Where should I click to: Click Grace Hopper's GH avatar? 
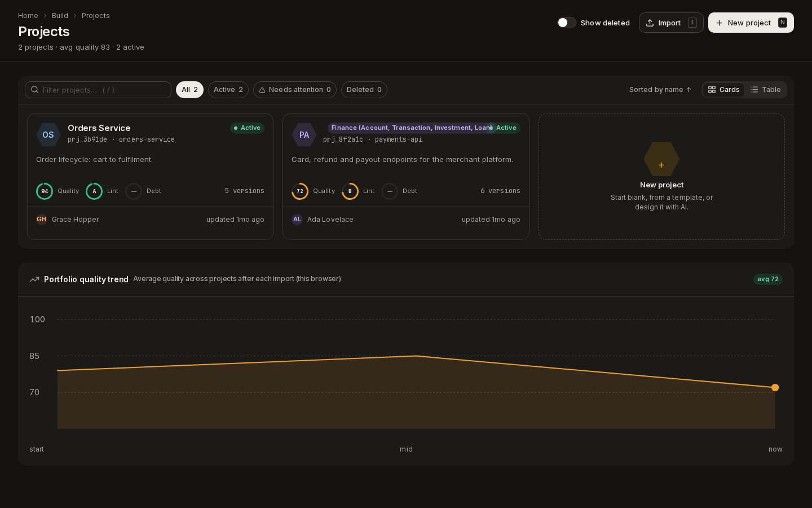point(42,220)
